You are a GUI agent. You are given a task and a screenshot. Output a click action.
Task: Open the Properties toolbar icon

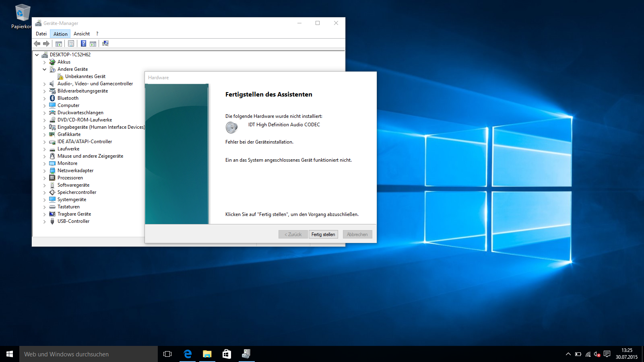[x=71, y=43]
